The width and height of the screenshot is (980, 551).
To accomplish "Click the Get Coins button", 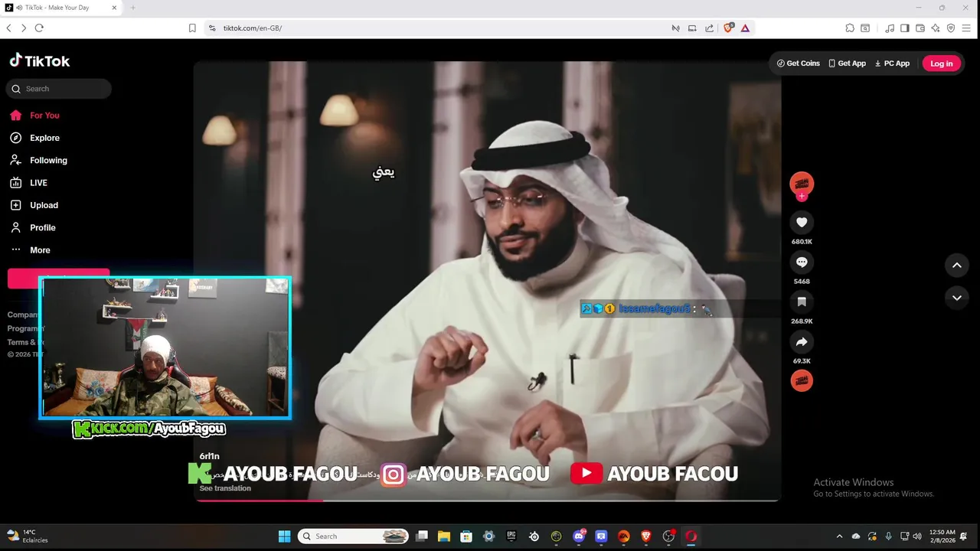I will 798,64.
